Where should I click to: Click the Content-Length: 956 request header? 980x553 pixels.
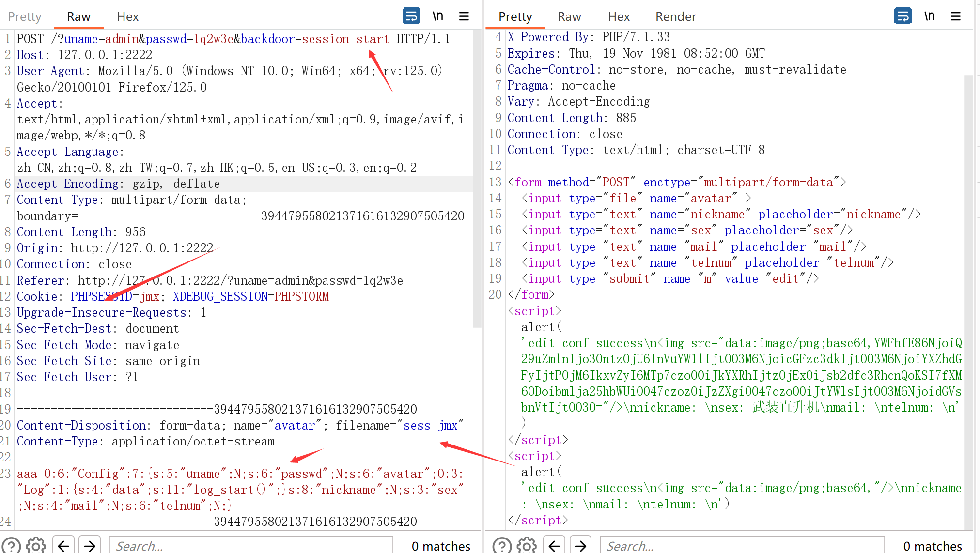[81, 232]
